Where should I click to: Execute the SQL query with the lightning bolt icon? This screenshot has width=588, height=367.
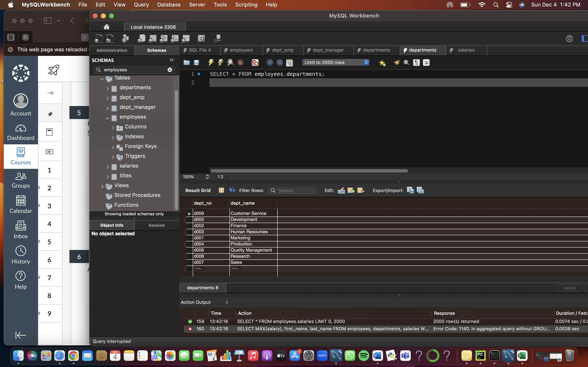point(210,62)
